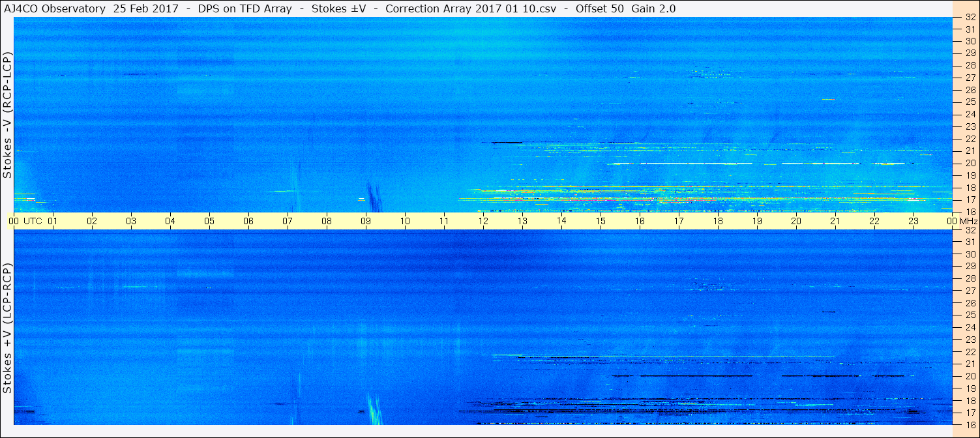
Task: Click the 30 MHz label of the Stokes +V panel
Action: tap(970, 254)
